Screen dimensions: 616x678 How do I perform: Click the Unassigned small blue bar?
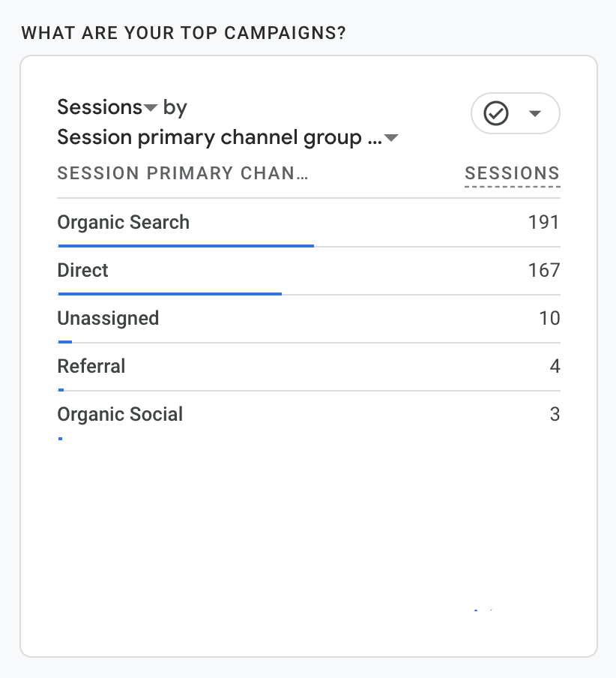pyautogui.click(x=65, y=341)
